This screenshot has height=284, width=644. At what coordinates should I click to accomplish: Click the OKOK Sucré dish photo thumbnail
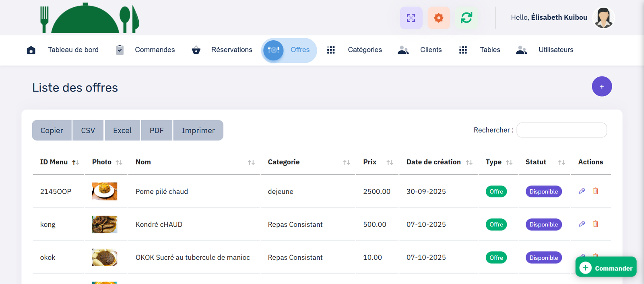pyautogui.click(x=105, y=257)
